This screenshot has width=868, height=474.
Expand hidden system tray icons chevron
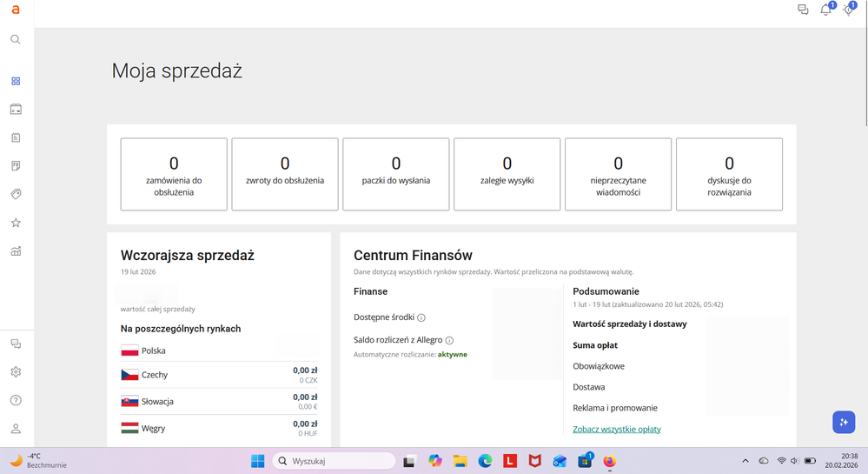(745, 460)
